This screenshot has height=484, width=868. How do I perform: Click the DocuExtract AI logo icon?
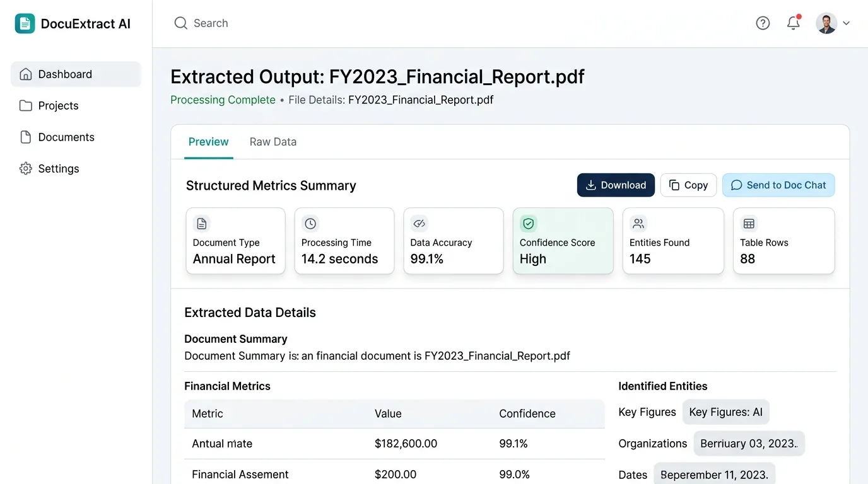[25, 24]
